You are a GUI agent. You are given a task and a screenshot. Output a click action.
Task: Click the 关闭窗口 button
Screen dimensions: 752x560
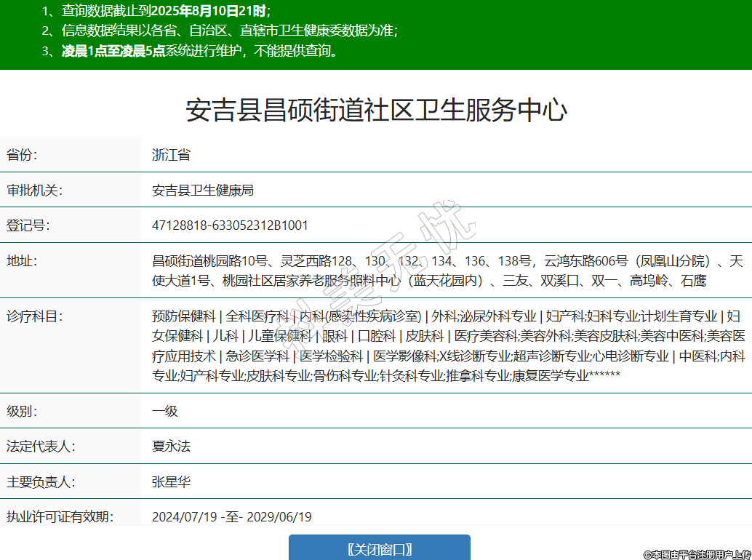tap(379, 548)
